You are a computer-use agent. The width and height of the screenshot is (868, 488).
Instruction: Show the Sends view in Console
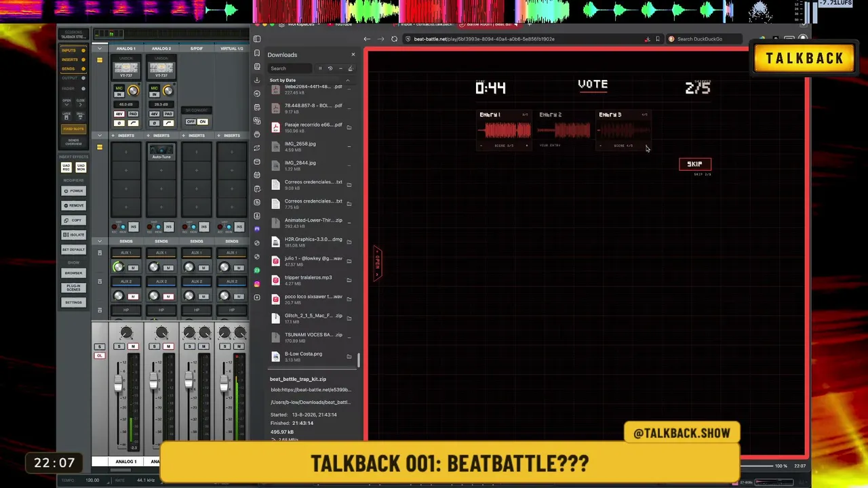pyautogui.click(x=73, y=68)
